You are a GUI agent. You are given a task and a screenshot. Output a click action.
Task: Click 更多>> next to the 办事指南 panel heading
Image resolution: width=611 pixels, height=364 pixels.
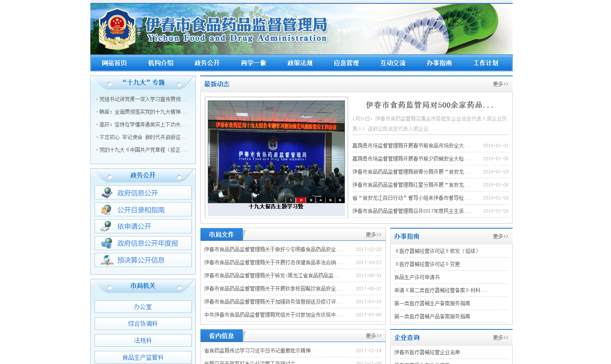[500, 236]
